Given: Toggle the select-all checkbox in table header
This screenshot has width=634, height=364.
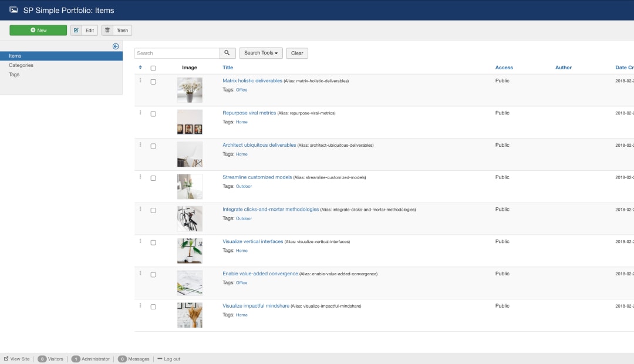Looking at the screenshot, I should 153,68.
